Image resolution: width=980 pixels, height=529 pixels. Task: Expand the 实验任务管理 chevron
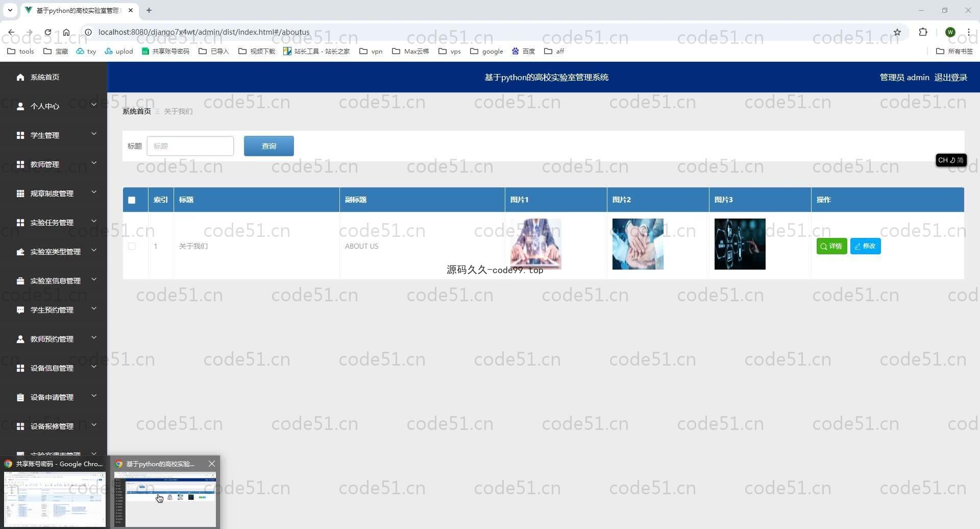(x=94, y=222)
